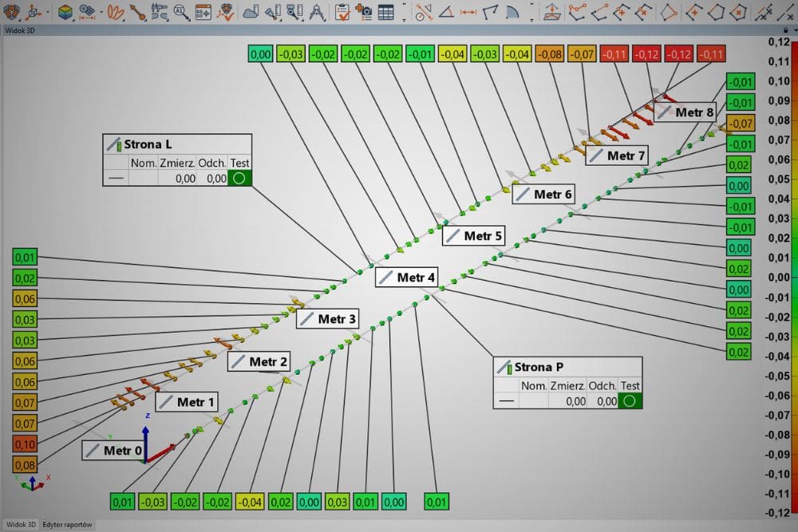Open the table view icon
Image resolution: width=798 pixels, height=532 pixels.
pyautogui.click(x=386, y=12)
